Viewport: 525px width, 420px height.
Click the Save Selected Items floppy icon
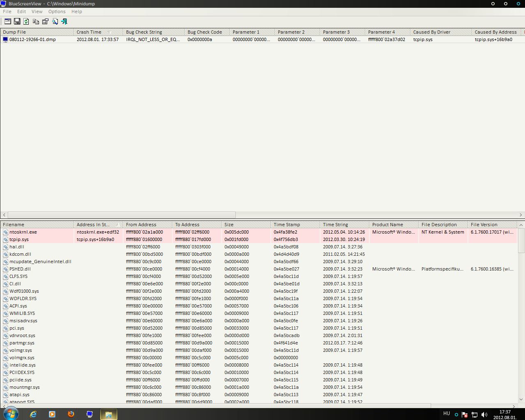(x=17, y=21)
